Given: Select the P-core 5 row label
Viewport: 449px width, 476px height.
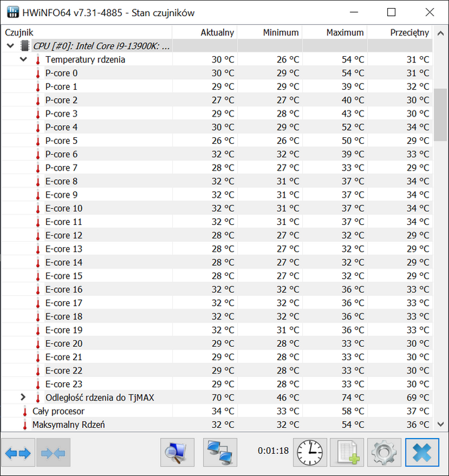Looking at the screenshot, I should click(61, 141).
